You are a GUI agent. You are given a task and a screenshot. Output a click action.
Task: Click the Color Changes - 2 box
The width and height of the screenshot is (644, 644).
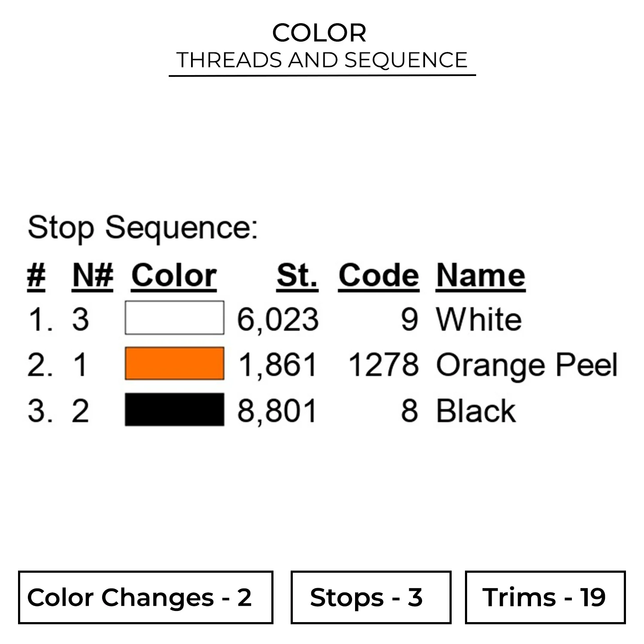pos(146,597)
